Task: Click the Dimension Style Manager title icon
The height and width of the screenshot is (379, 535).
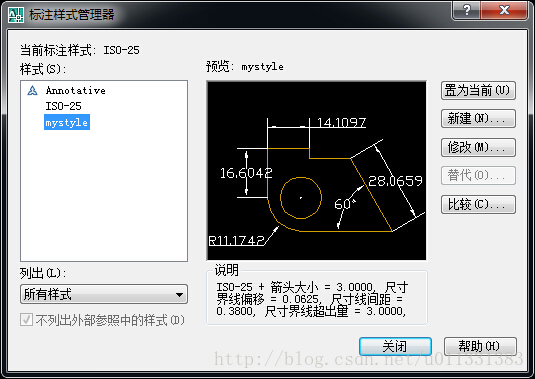Action: click(x=16, y=15)
